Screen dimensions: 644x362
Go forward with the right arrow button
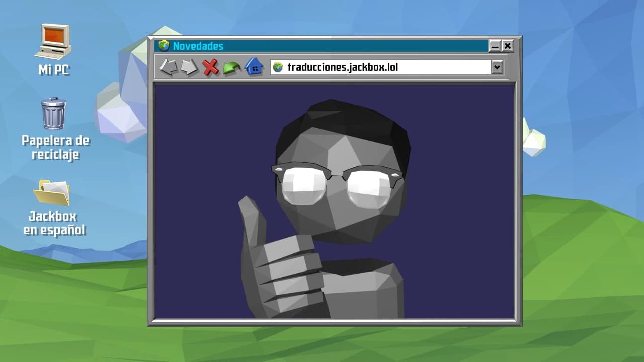coord(190,67)
